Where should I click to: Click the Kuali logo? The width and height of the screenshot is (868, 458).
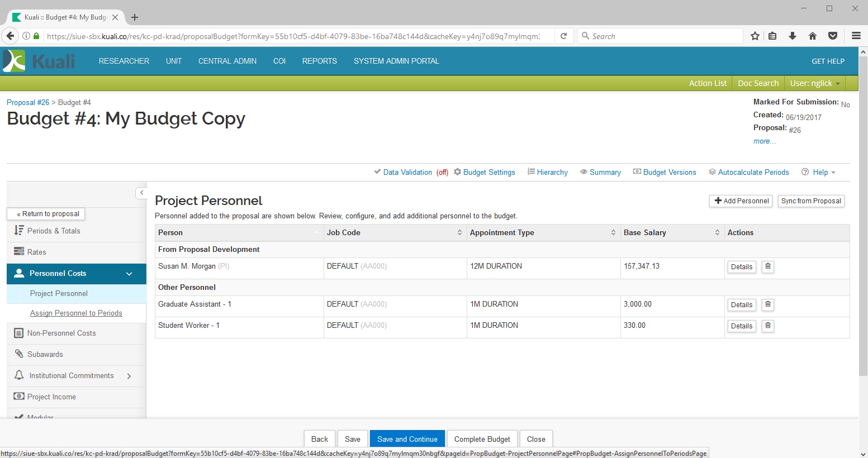pyautogui.click(x=39, y=61)
